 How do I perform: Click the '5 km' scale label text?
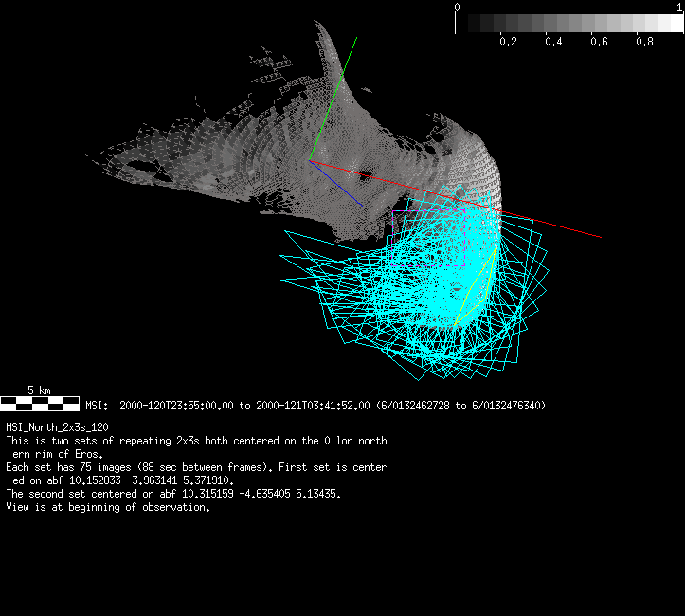point(39,390)
